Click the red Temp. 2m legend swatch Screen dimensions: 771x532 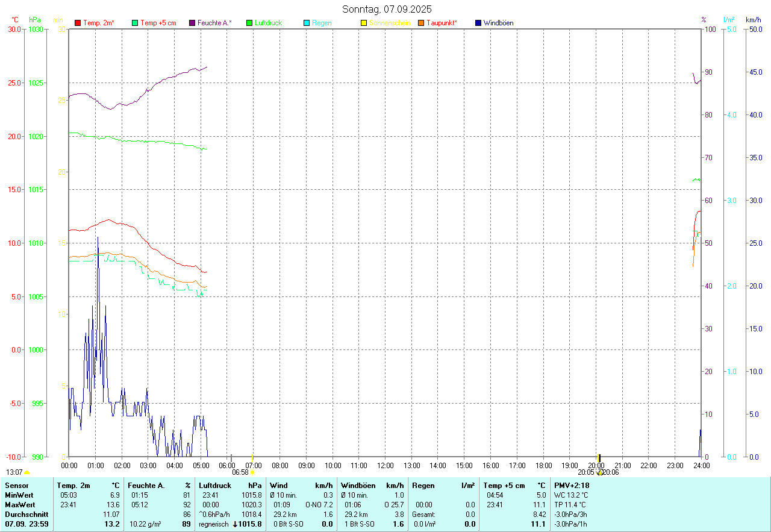[x=78, y=23]
